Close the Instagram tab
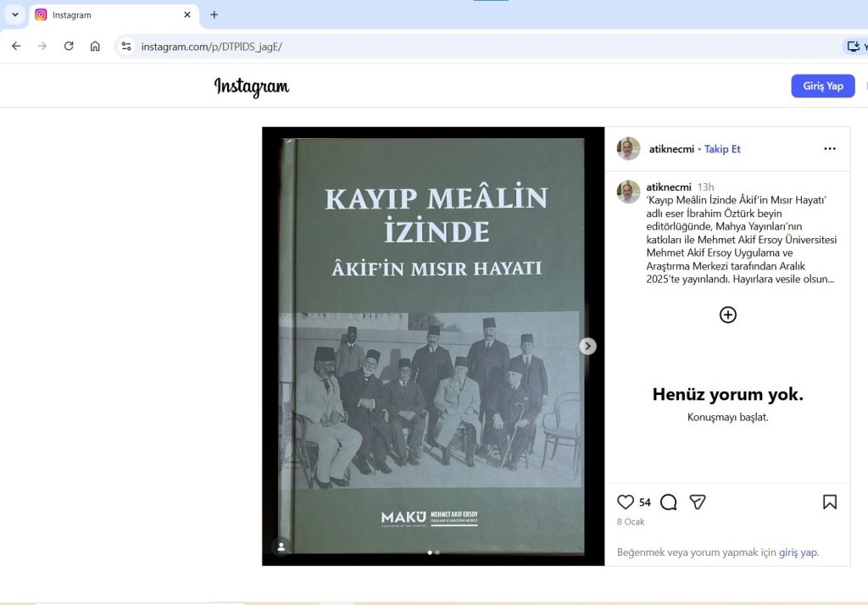Screen dimensions: 868x605 pyautogui.click(x=187, y=14)
